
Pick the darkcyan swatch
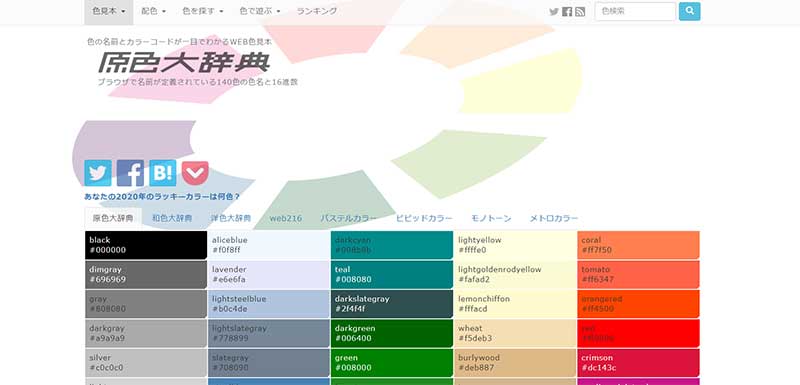[x=392, y=245]
